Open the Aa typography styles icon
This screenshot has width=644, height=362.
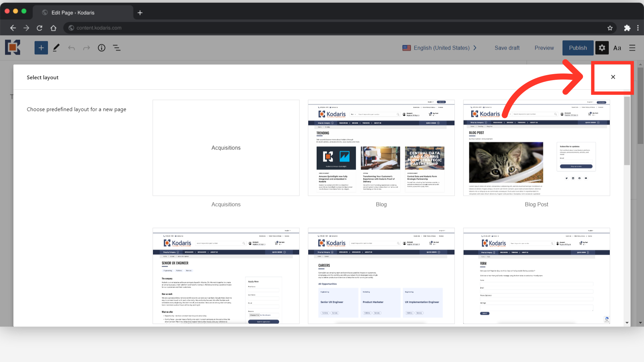pos(617,48)
